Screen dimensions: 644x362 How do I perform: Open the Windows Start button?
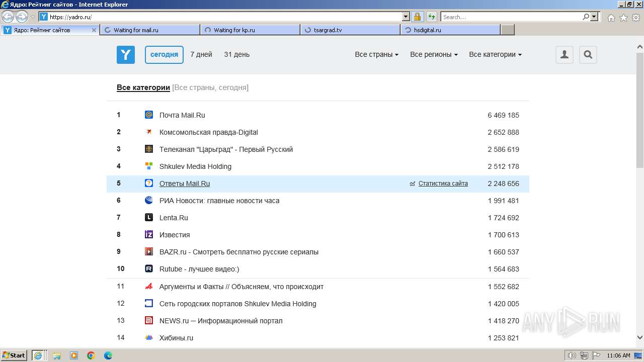click(x=14, y=355)
